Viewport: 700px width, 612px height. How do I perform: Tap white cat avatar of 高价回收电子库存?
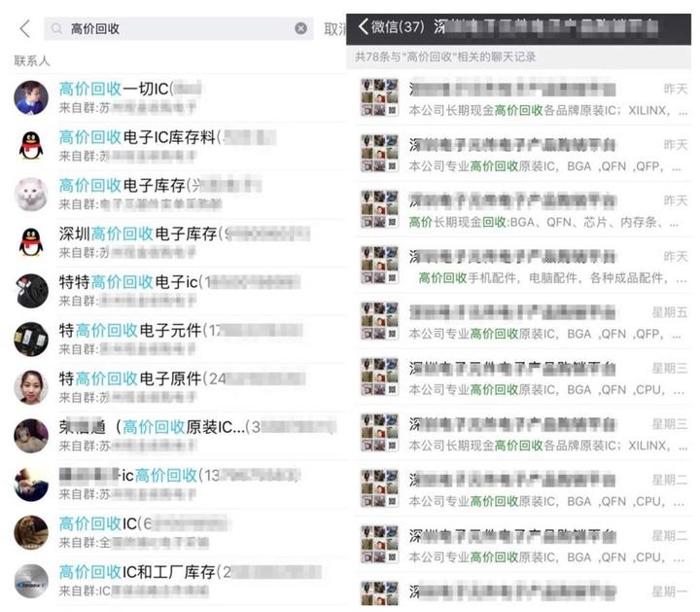pyautogui.click(x=31, y=194)
